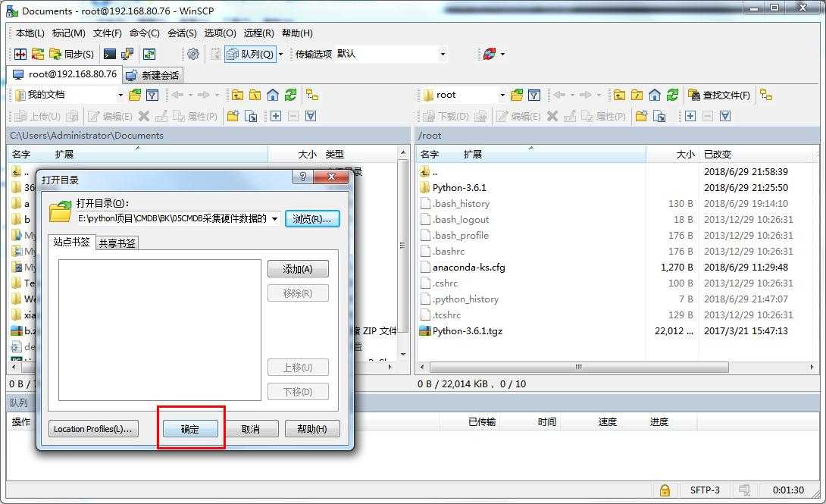Screen dimensions: 826x504
Task: Click the keep remote directory updated icon
Action: point(149,54)
